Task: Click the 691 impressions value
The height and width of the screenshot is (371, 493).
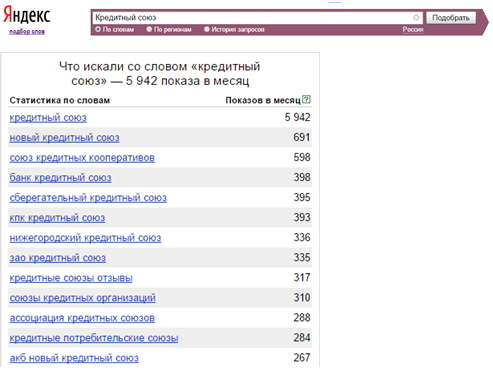Action: [x=302, y=137]
